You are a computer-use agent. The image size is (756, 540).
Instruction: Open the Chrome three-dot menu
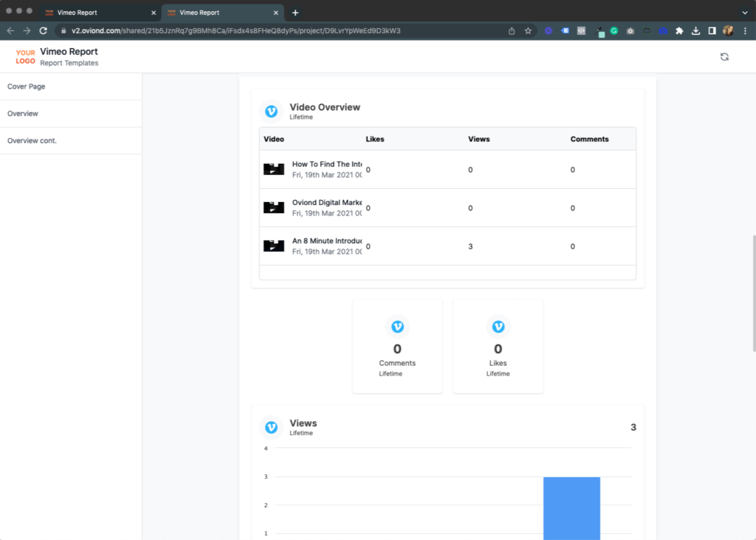(745, 31)
